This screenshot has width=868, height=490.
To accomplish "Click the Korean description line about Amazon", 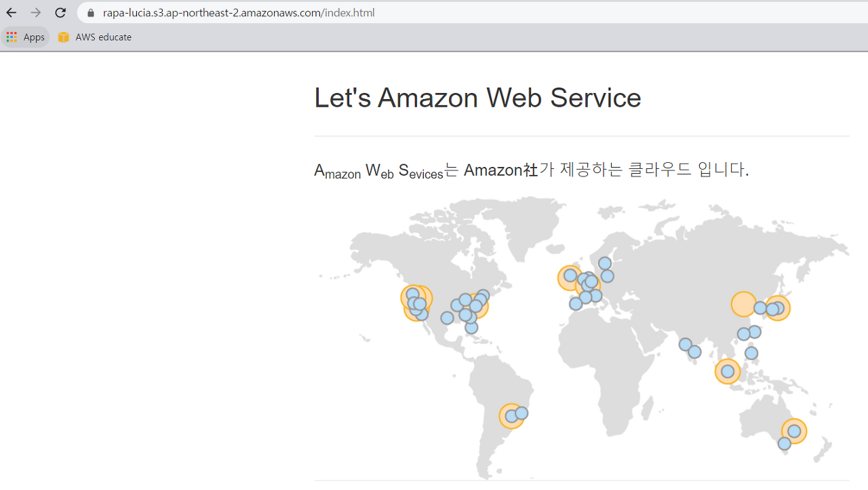I will [x=531, y=170].
